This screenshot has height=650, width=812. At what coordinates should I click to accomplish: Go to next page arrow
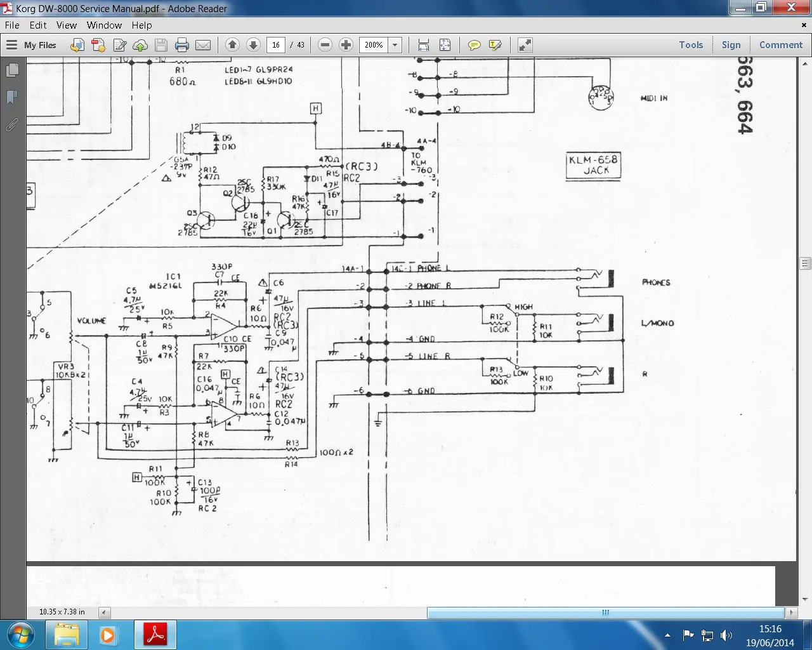(x=253, y=45)
